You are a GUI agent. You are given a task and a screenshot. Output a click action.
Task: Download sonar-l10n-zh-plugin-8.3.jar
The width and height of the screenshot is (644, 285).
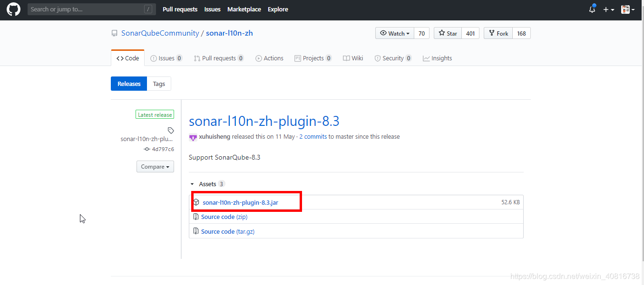pyautogui.click(x=240, y=202)
